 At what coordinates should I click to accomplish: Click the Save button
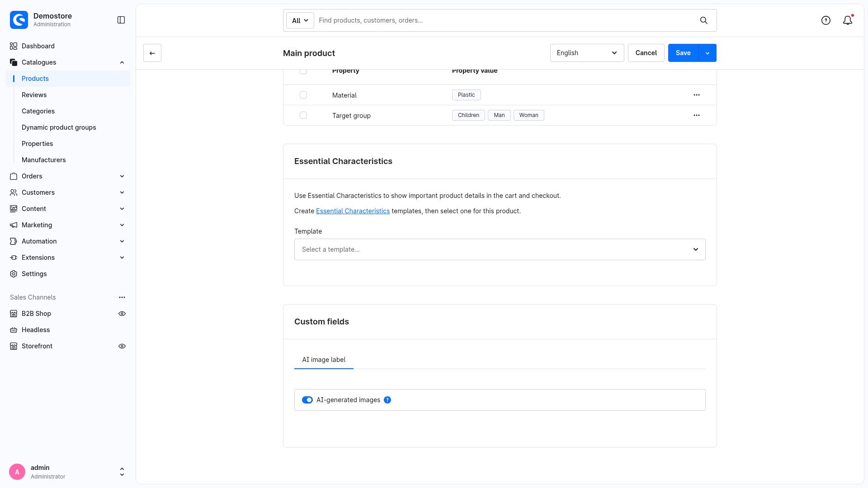click(x=683, y=53)
